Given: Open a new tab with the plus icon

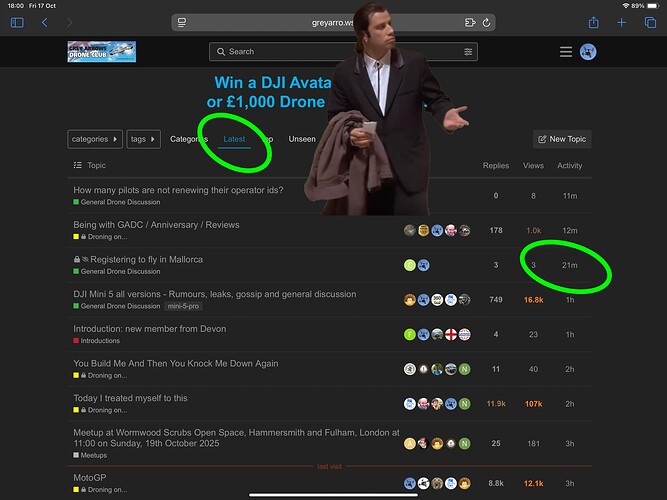Looking at the screenshot, I should [x=621, y=23].
